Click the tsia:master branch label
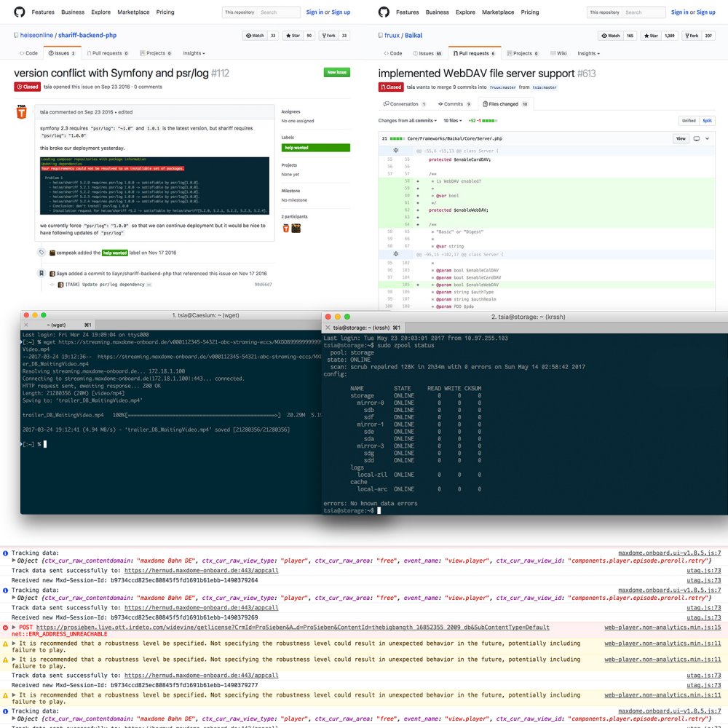 (x=544, y=87)
